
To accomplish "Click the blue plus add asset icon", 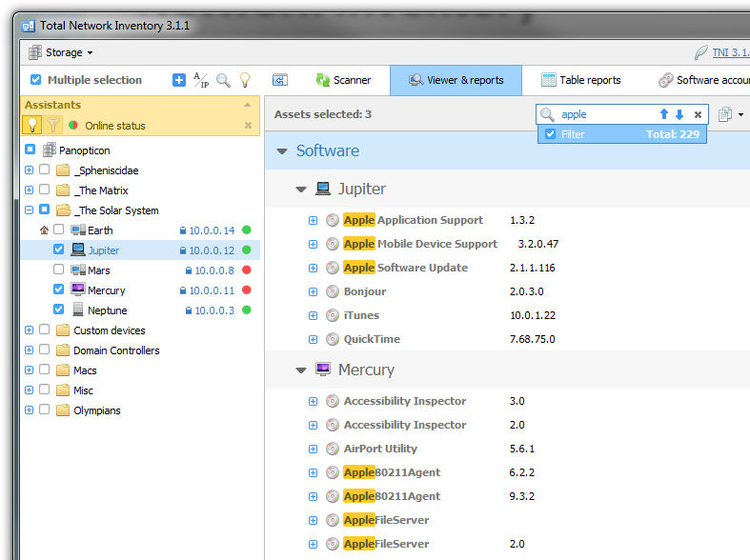I will (179, 80).
